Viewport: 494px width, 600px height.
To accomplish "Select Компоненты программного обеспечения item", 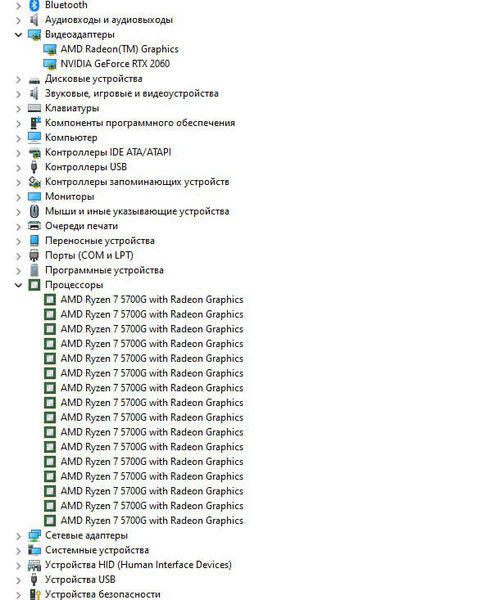I will (140, 123).
